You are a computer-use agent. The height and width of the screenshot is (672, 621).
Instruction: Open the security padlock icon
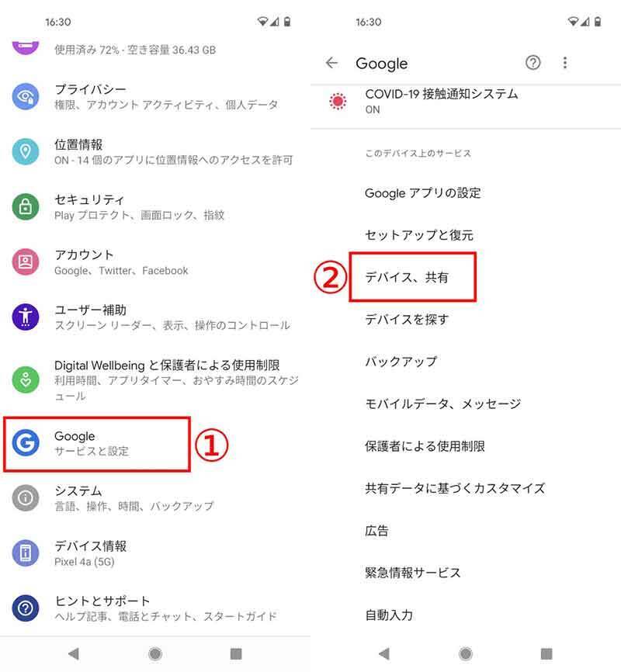26,206
